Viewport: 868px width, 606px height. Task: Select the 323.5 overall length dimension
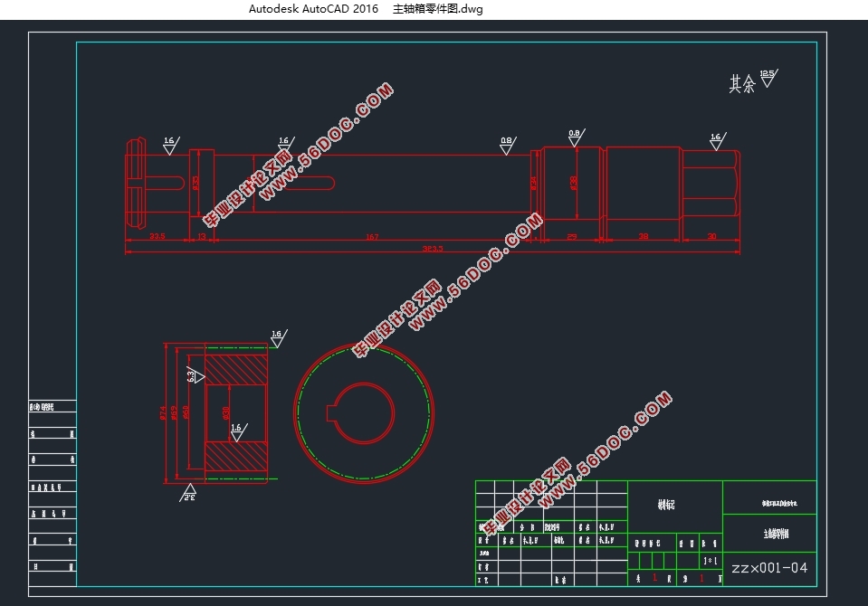pyautogui.click(x=433, y=248)
